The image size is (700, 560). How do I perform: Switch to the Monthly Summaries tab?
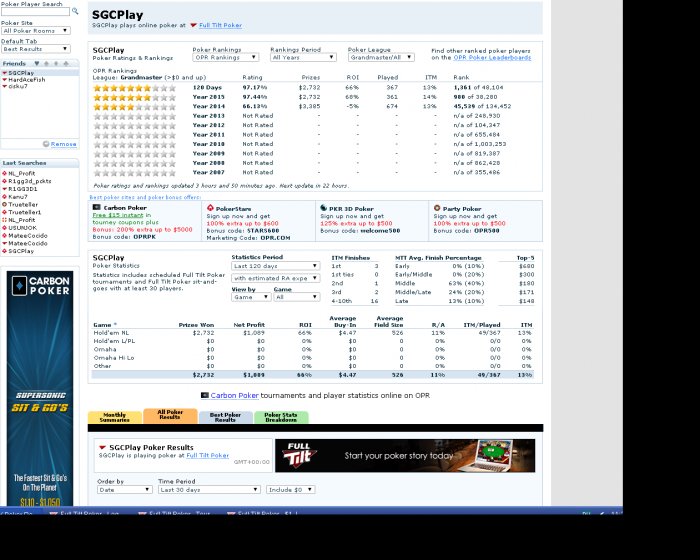coord(115,417)
